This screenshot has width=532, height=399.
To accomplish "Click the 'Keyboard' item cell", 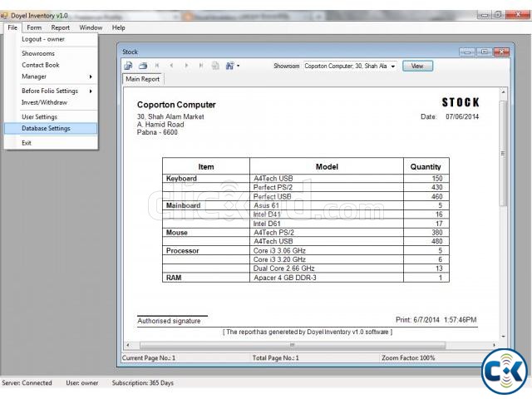I will 206,179.
